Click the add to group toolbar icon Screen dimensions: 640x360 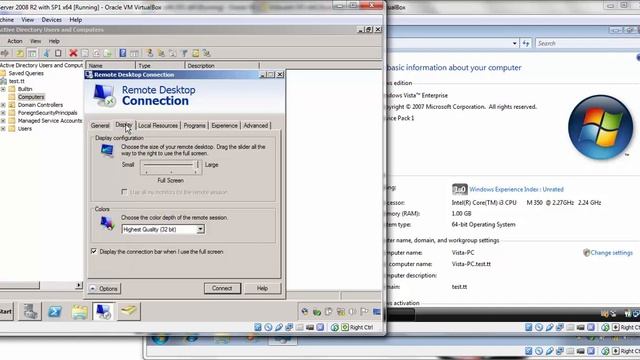pyautogui.click(x=207, y=53)
